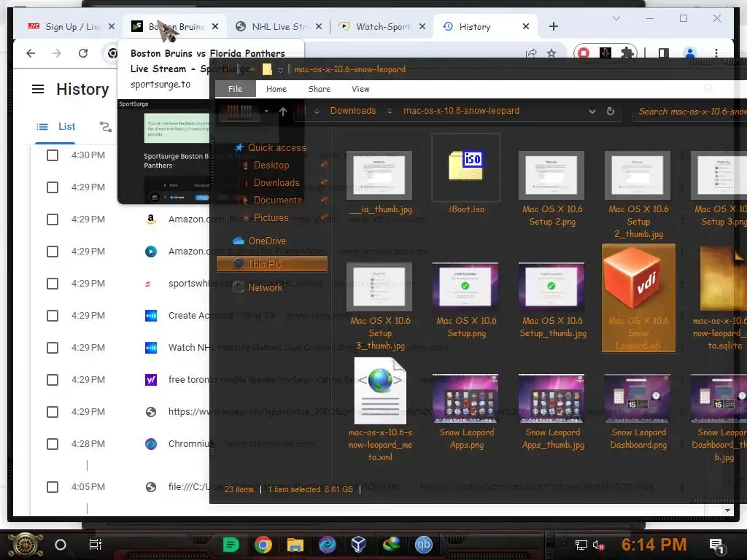
Task: Select the List tab on History page
Action: pos(55,127)
